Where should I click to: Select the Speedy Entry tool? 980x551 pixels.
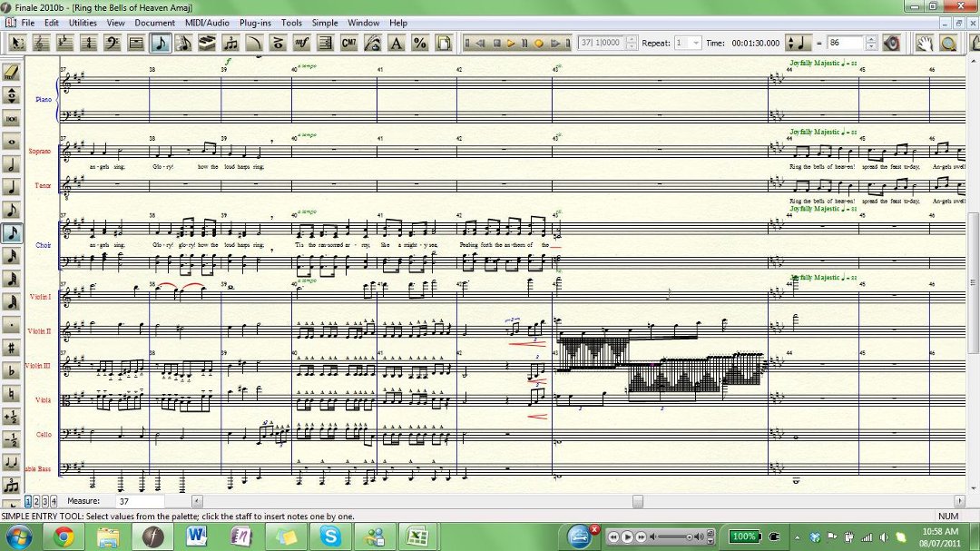[x=183, y=44]
